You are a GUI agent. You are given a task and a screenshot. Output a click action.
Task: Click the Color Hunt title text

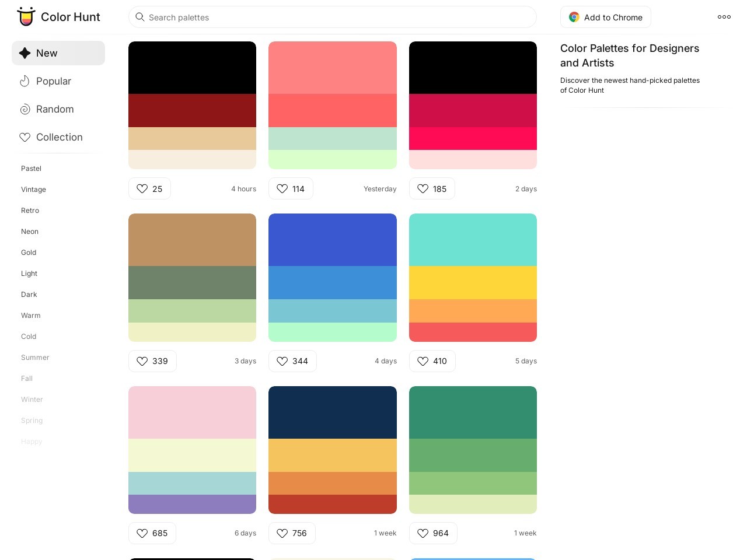coord(71,17)
